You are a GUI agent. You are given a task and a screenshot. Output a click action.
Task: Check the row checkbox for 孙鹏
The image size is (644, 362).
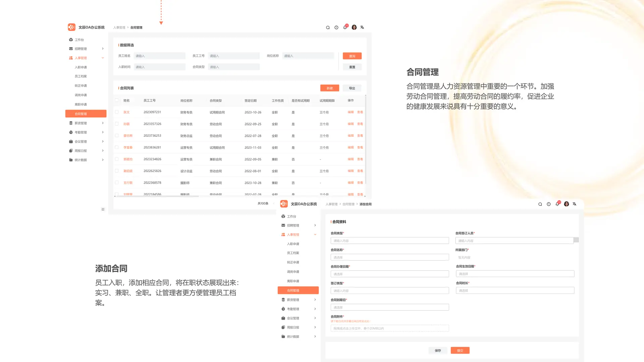[x=117, y=124]
